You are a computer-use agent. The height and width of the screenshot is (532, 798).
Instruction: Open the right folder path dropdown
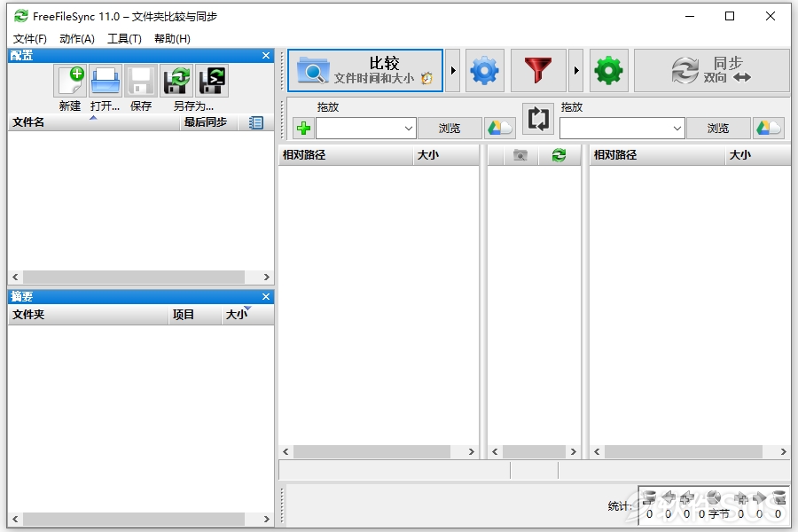[677, 129]
